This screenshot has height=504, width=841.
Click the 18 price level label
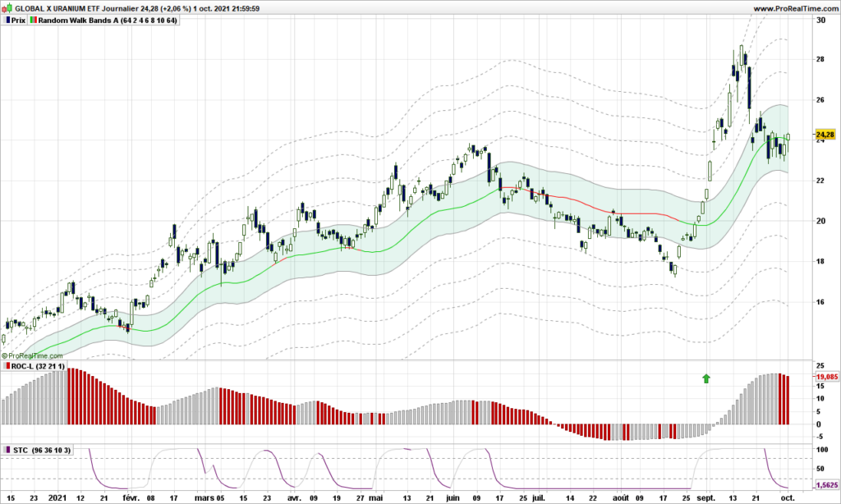(x=820, y=261)
